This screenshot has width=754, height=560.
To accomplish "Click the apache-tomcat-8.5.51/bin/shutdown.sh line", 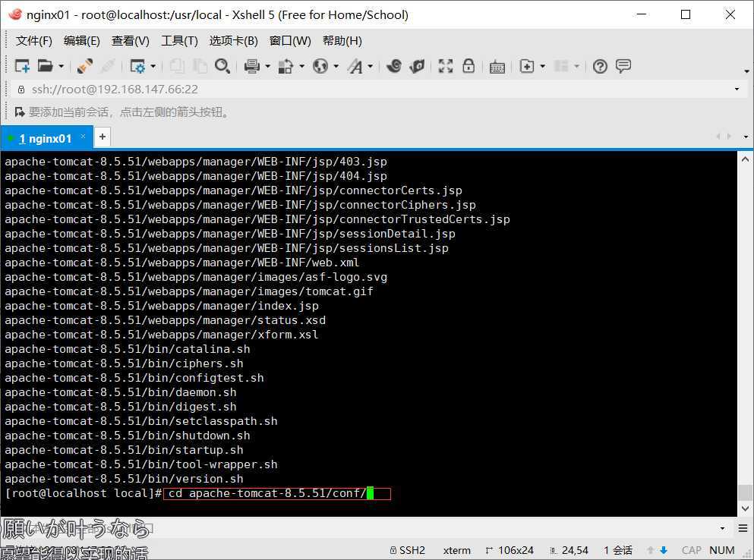I will pos(128,436).
